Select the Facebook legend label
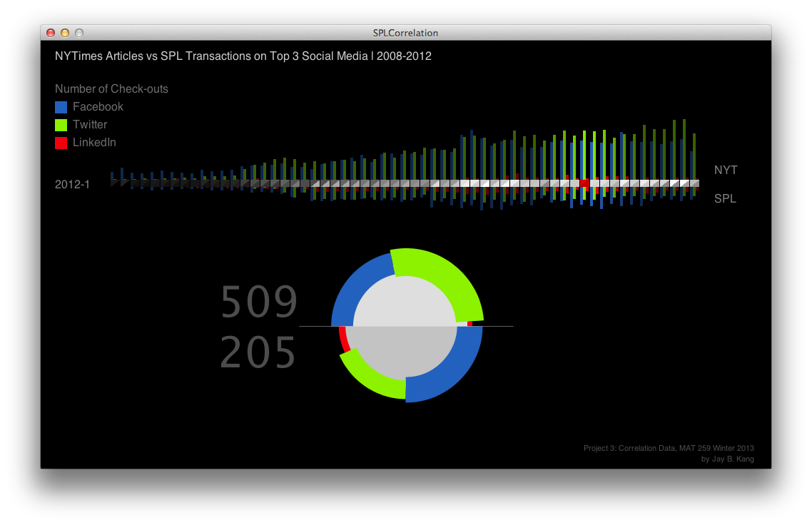 coord(98,107)
